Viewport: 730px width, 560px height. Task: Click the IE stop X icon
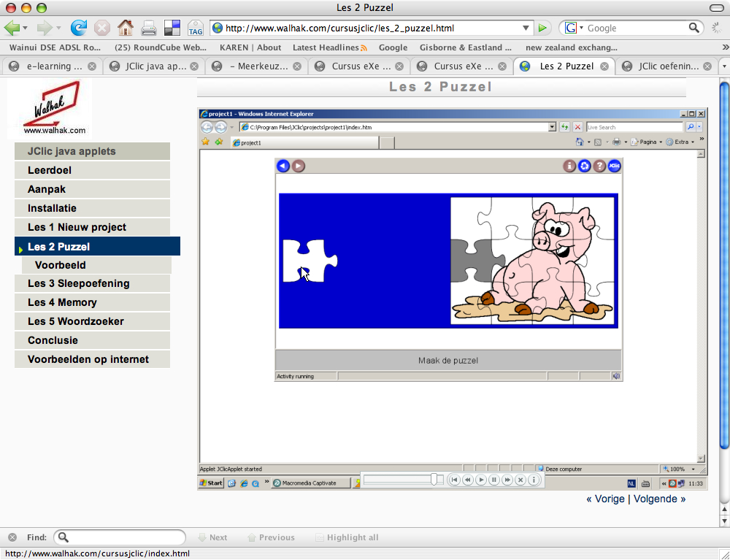[x=577, y=127]
